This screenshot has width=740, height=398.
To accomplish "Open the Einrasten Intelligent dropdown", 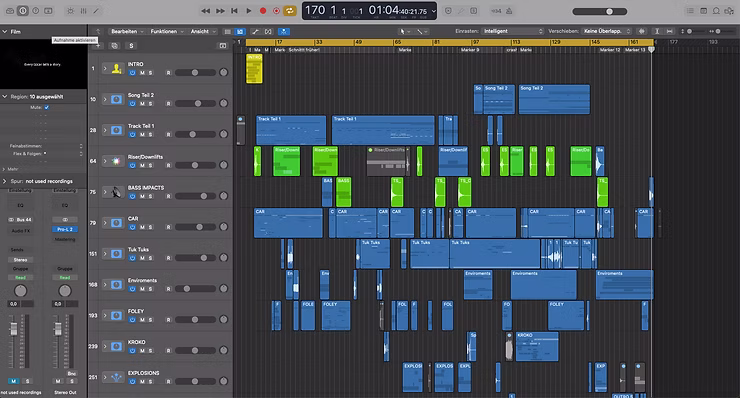I will click(x=513, y=31).
